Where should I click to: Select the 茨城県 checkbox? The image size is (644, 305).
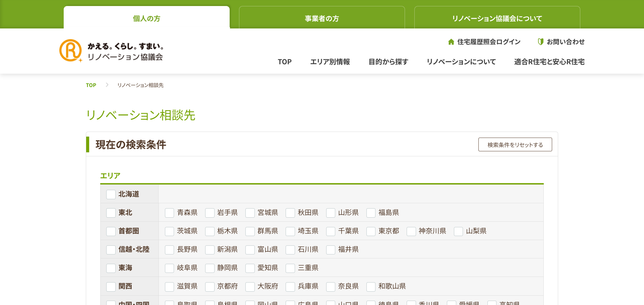[170, 231]
